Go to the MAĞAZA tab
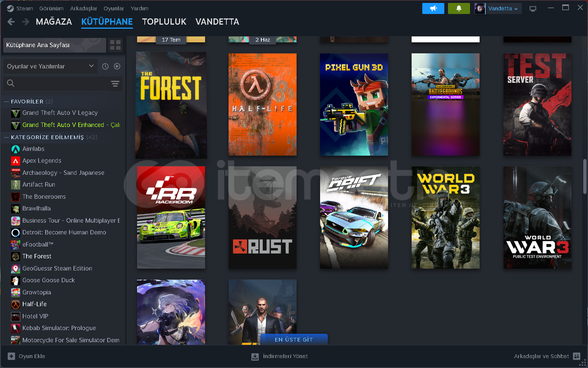The image size is (588, 368). pos(54,22)
